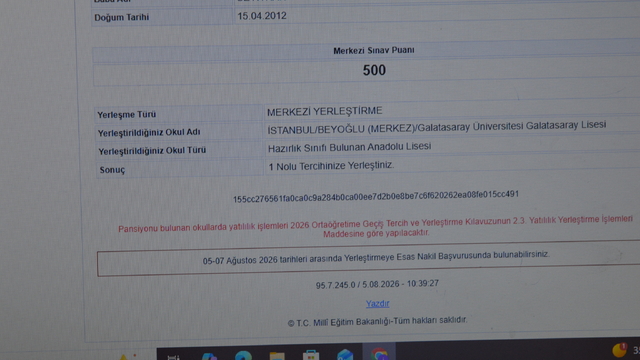This screenshot has height=360, width=640.
Task: Click the red Pansiyonu bulunan okullarda notice
Action: pos(376,226)
